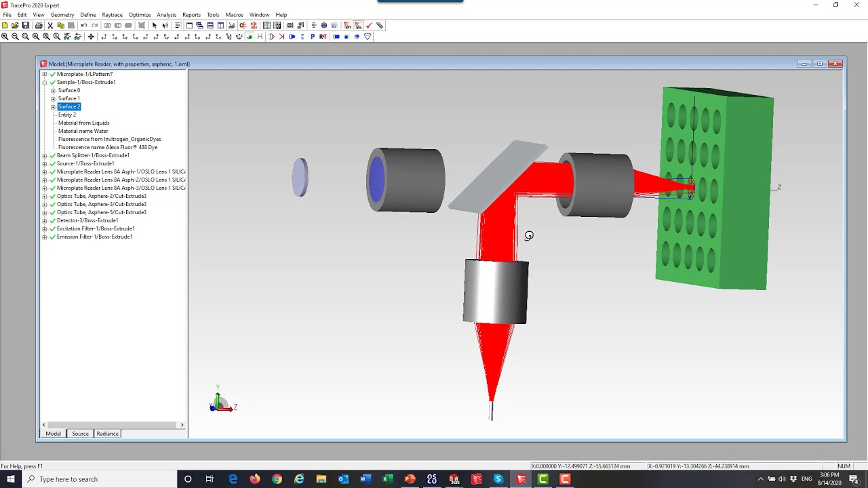The height and width of the screenshot is (488, 868).
Task: Click the New file icon in the toolbar
Action: tap(5, 26)
